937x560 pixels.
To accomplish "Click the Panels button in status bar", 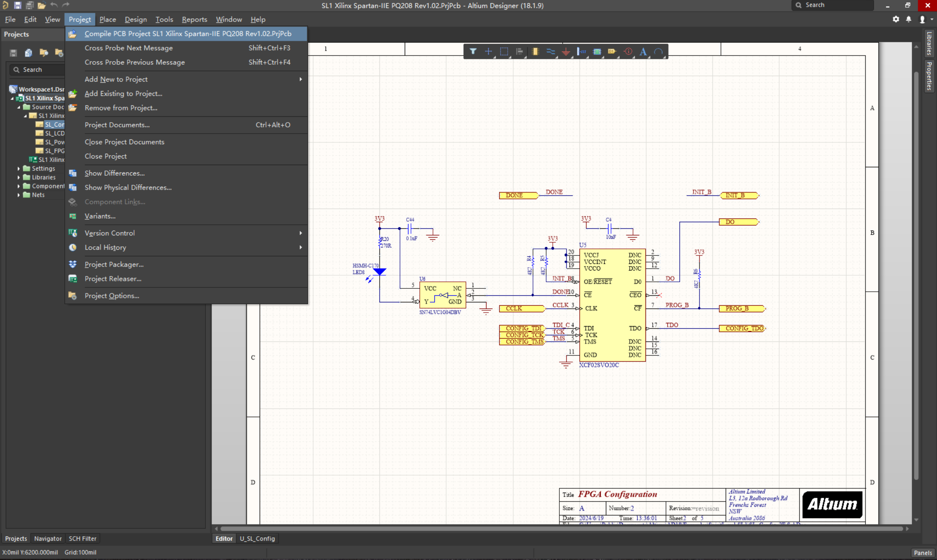I will tap(923, 553).
